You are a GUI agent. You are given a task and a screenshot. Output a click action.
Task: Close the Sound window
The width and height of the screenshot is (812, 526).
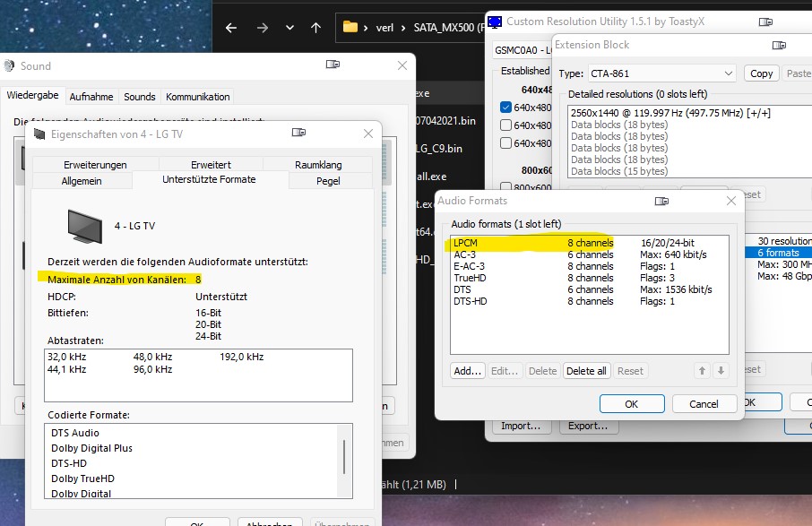pyautogui.click(x=402, y=65)
